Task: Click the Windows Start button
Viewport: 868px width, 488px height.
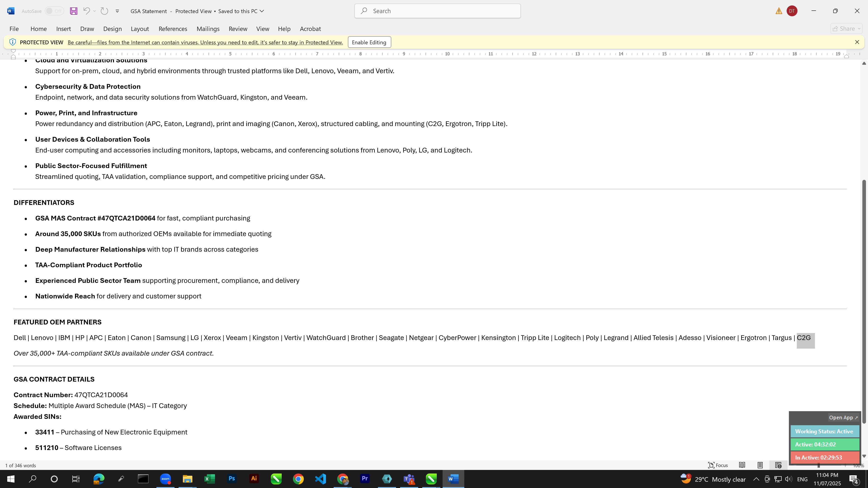Action: [x=11, y=479]
